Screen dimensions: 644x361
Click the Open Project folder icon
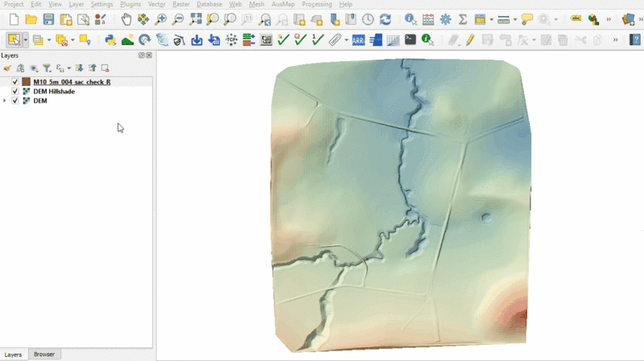[31, 19]
